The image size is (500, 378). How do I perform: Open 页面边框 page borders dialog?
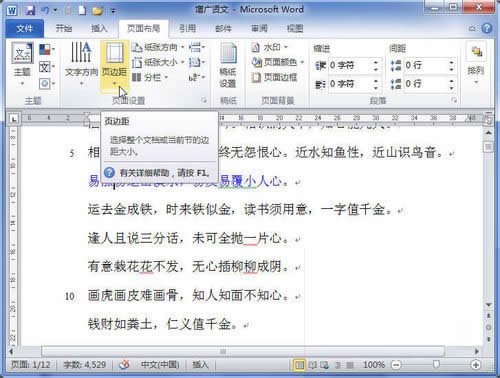tap(274, 78)
